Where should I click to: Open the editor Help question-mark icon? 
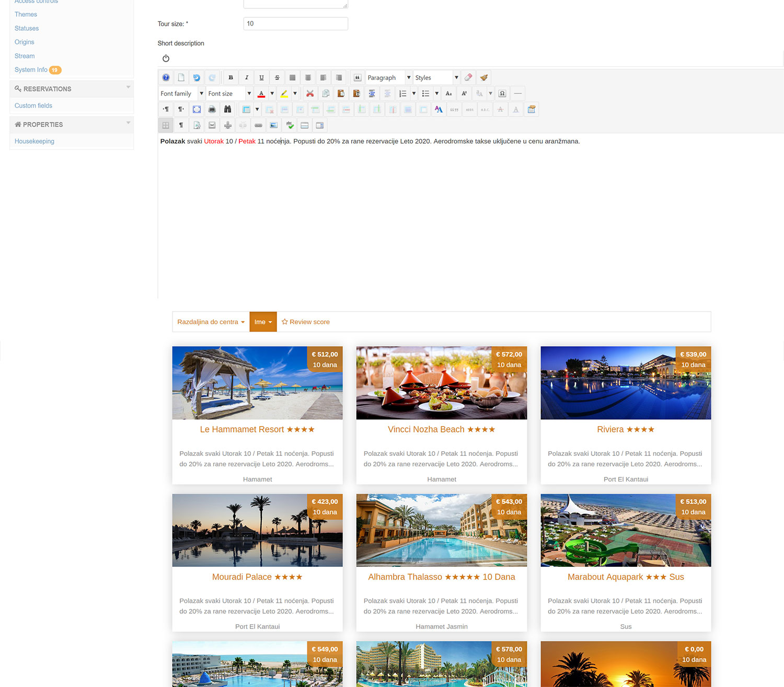(x=166, y=78)
